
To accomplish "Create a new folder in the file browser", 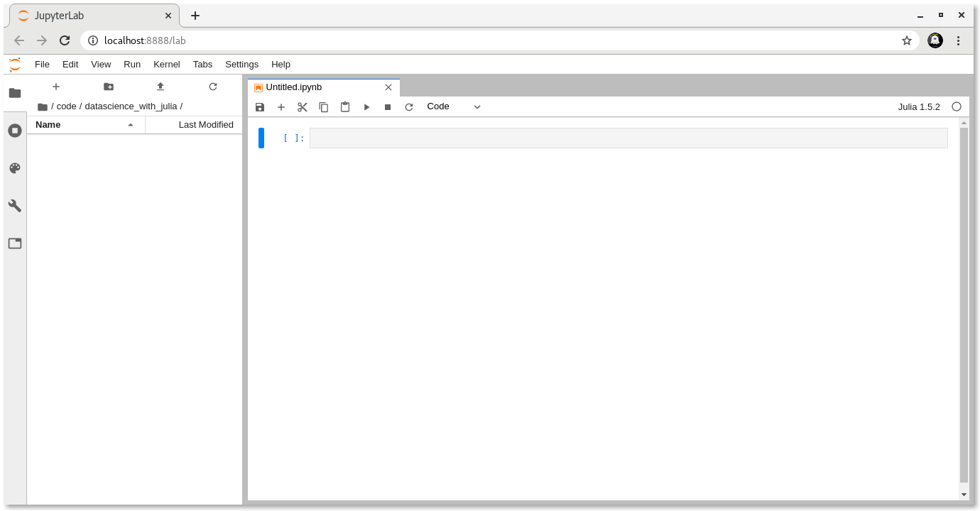I will (x=108, y=86).
